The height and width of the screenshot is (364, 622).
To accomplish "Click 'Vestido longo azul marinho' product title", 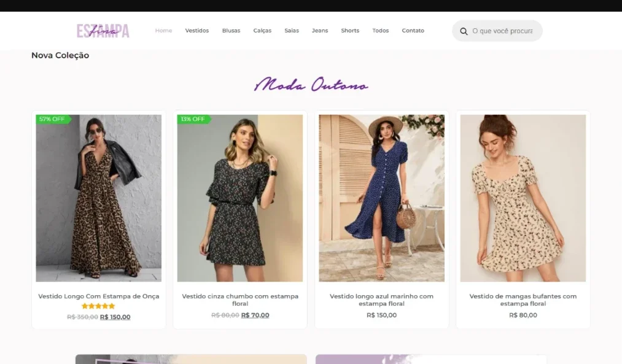I will click(381, 300).
